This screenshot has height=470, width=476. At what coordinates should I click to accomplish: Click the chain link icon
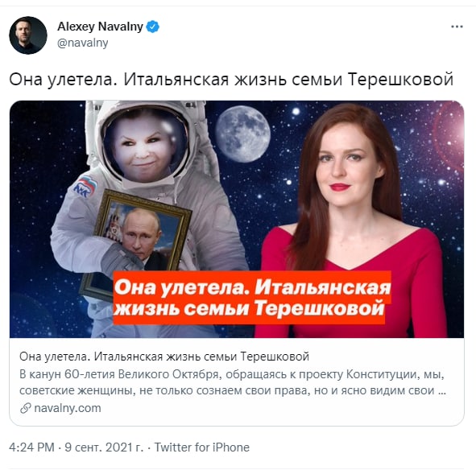click(26, 408)
